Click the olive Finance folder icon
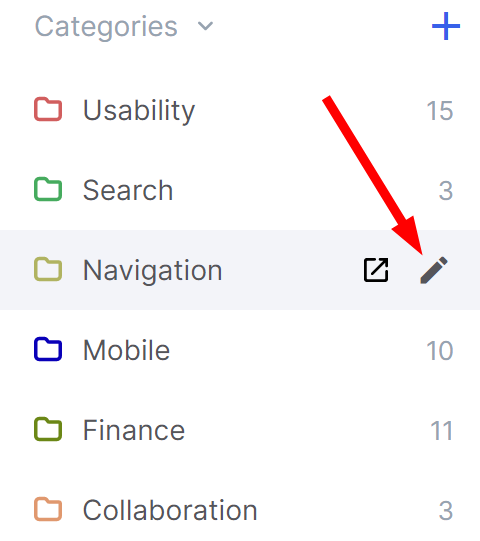 click(x=48, y=429)
